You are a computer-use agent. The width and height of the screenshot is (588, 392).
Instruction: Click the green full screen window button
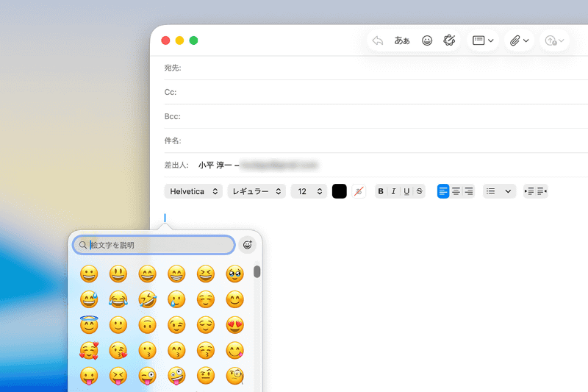(193, 40)
